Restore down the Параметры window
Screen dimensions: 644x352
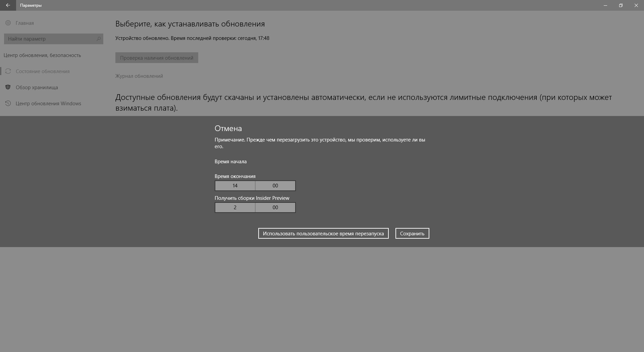[x=621, y=5]
